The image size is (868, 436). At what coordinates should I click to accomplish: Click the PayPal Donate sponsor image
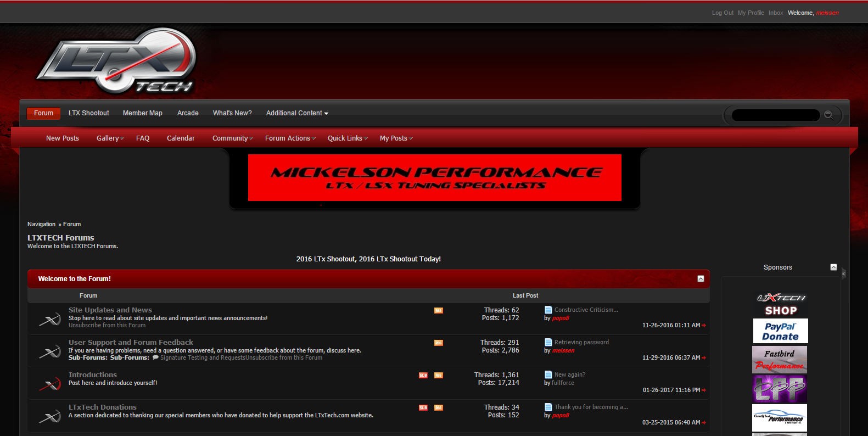780,331
